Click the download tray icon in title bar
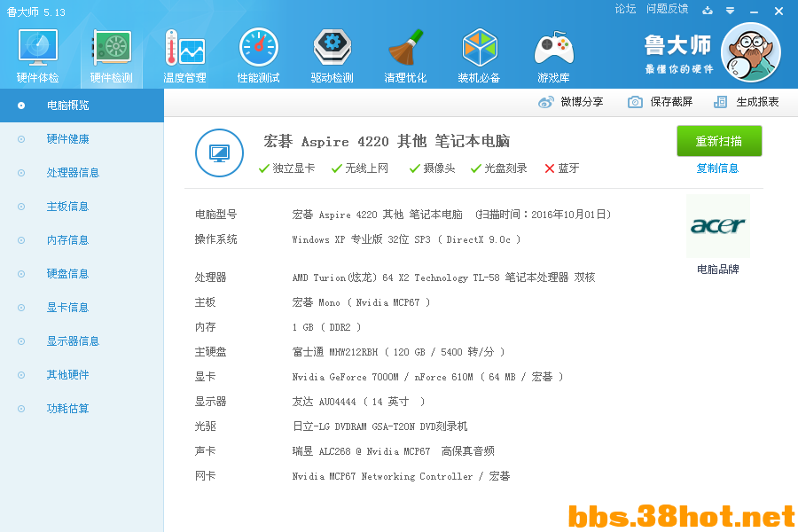The width and height of the screenshot is (798, 532). 708,10
